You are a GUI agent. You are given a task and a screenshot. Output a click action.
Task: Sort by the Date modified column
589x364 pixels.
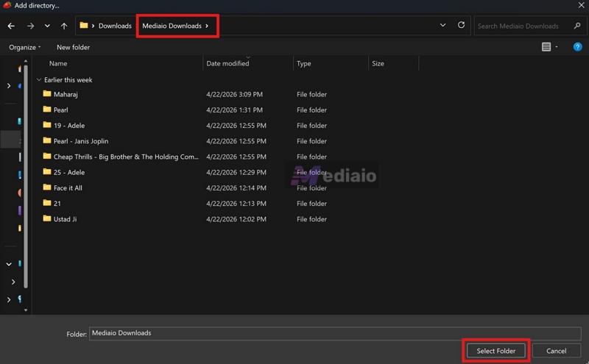click(228, 63)
